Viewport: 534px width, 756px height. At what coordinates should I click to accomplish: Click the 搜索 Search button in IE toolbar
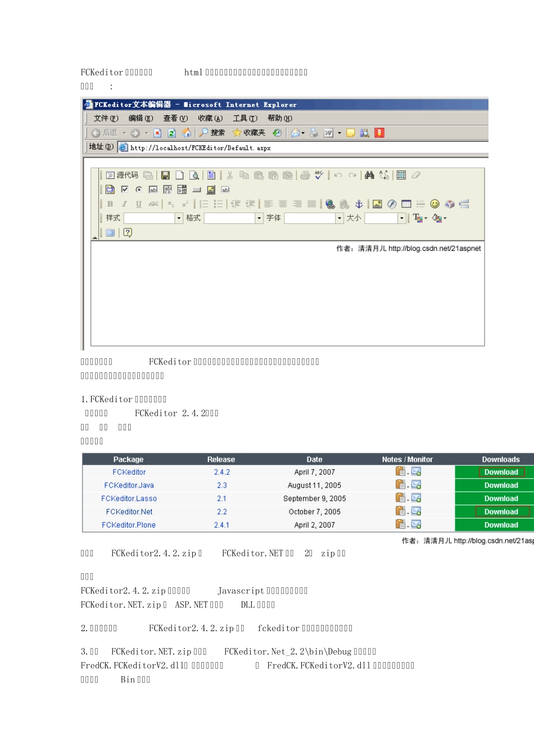[212, 133]
